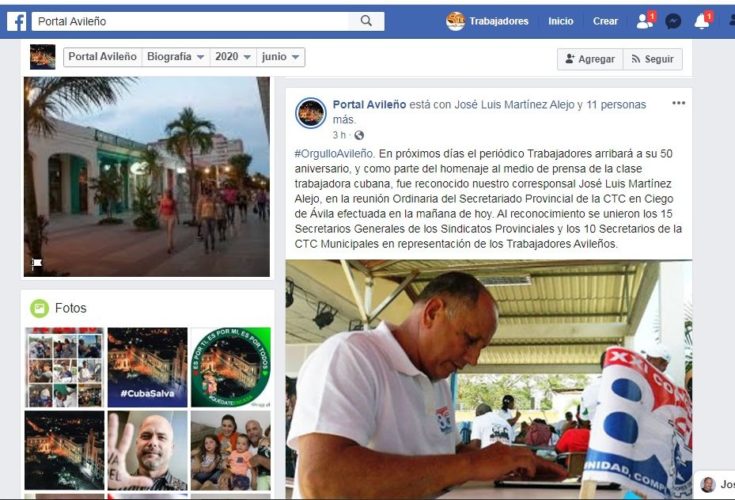Open the post options three-dots menu
This screenshot has height=500, width=735.
(x=678, y=103)
